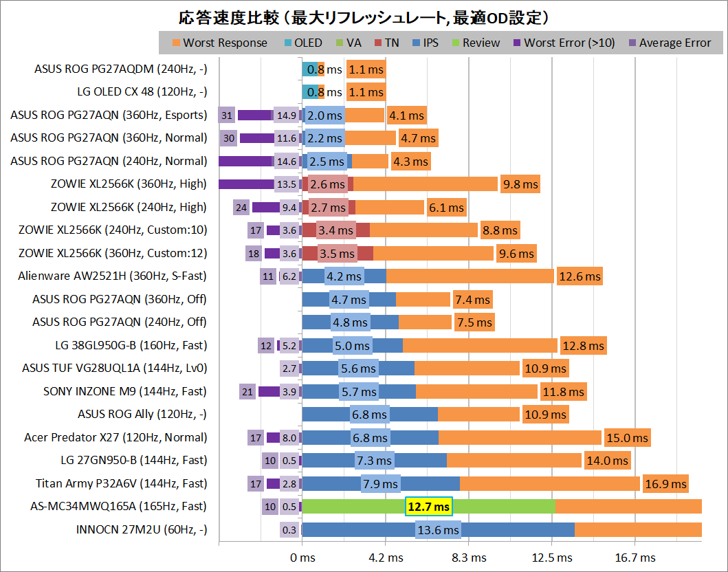Image resolution: width=728 pixels, height=572 pixels.
Task: Select the LG 27GN950-B (144Hz, Fast) label
Action: point(134,460)
